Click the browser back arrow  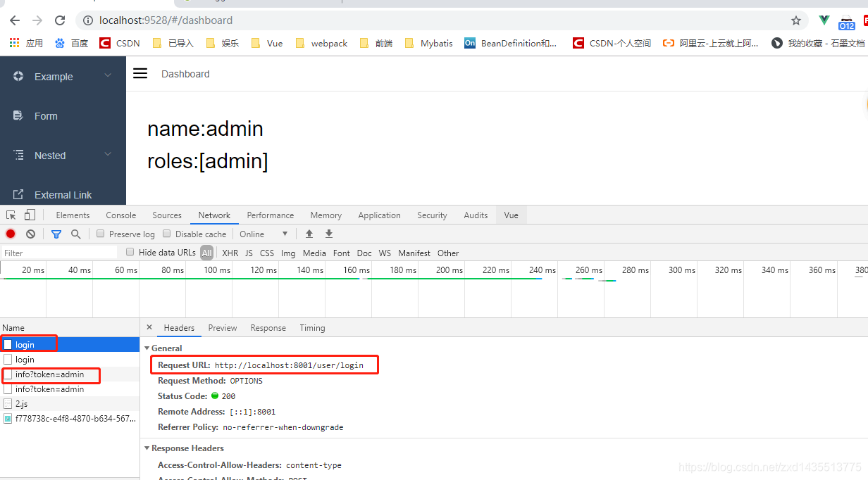pos(15,20)
